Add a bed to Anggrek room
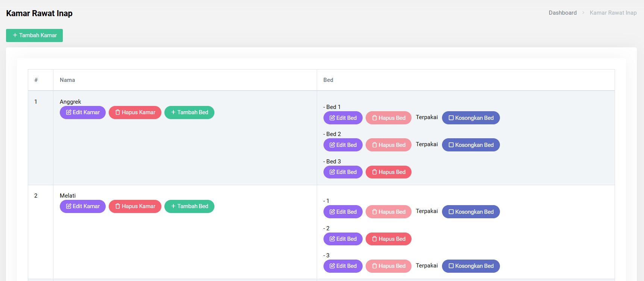 189,112
